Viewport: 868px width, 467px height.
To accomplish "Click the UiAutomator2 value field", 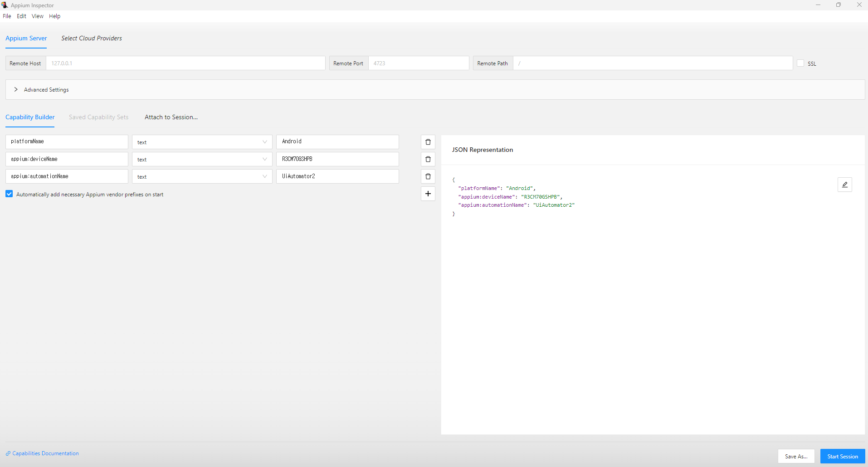I will coord(337,176).
